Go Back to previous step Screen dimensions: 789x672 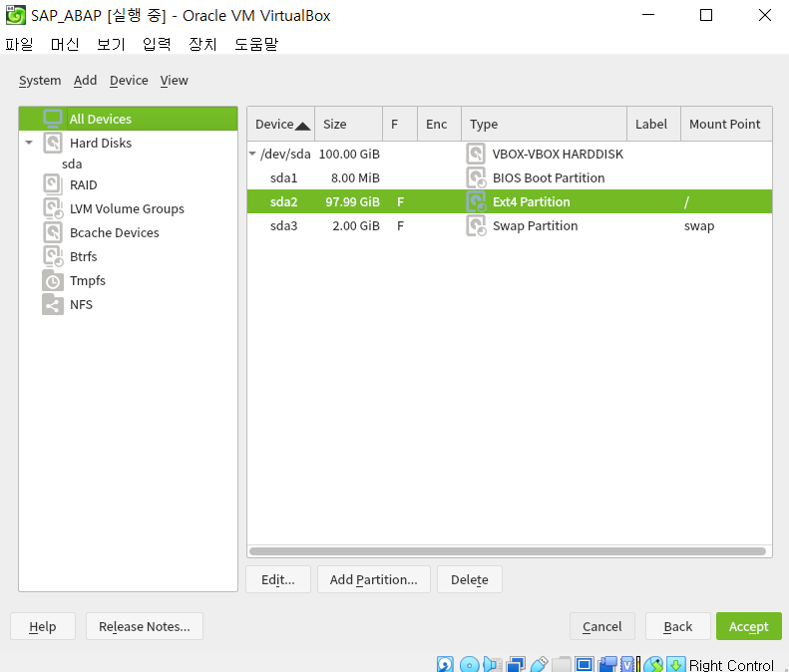tap(678, 626)
